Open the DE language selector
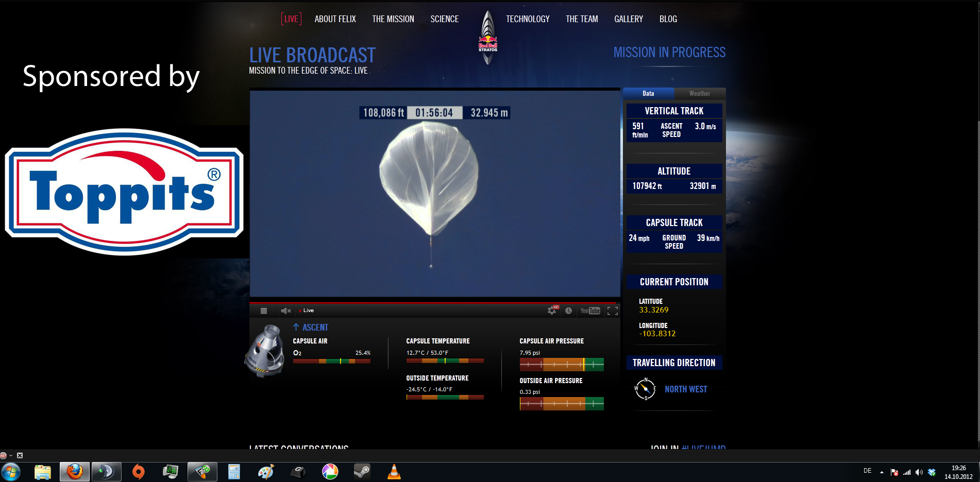Image resolution: width=980 pixels, height=482 pixels. coord(867,471)
